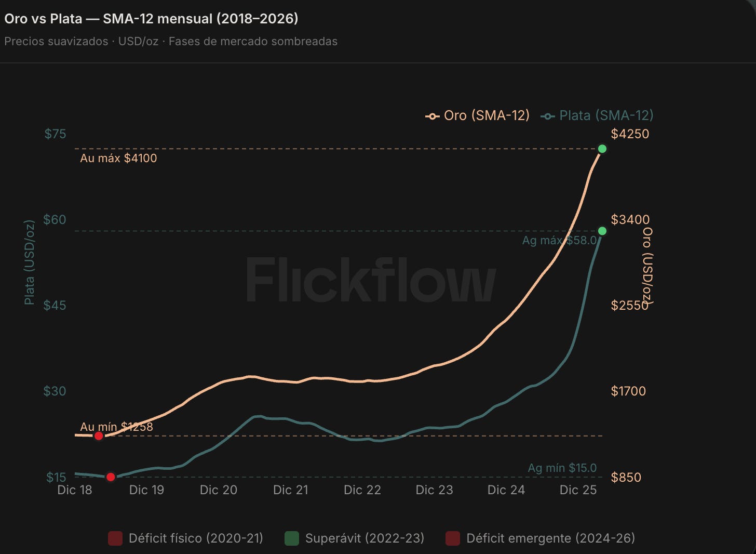Screen dimensions: 756x554
Task: Click the Déficit emergente (2024-26) swatch
Action: pos(453,538)
